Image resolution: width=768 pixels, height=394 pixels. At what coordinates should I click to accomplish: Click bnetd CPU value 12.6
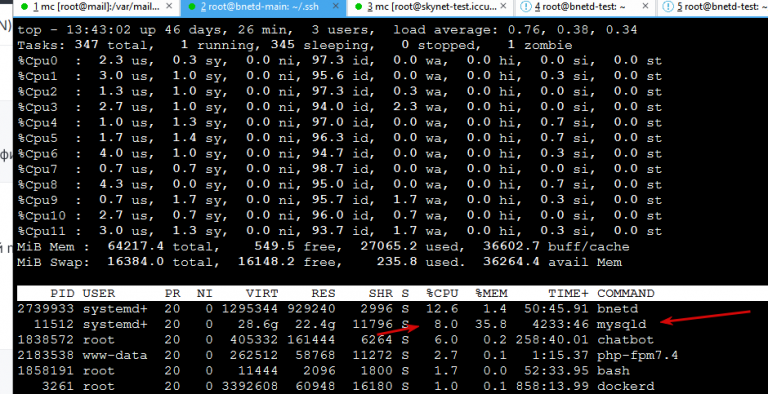(442, 309)
